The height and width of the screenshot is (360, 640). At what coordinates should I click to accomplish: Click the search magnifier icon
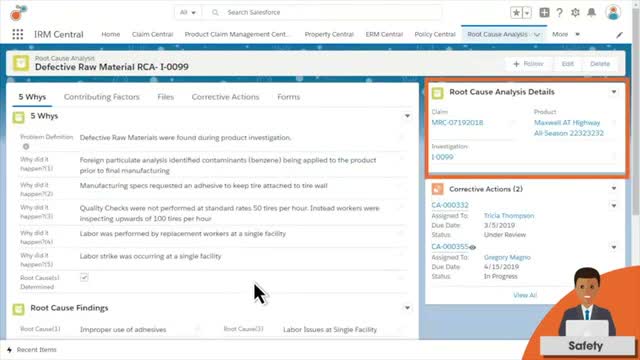[x=215, y=13]
